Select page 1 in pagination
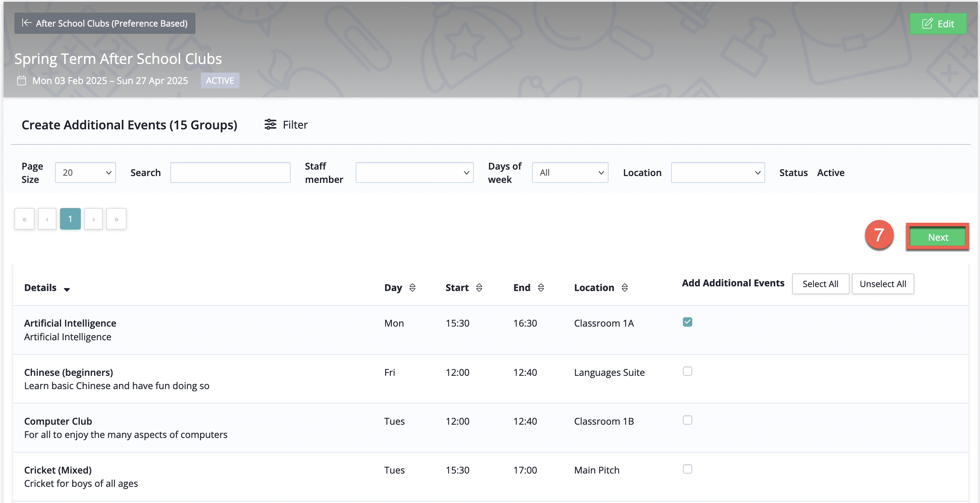 point(70,219)
